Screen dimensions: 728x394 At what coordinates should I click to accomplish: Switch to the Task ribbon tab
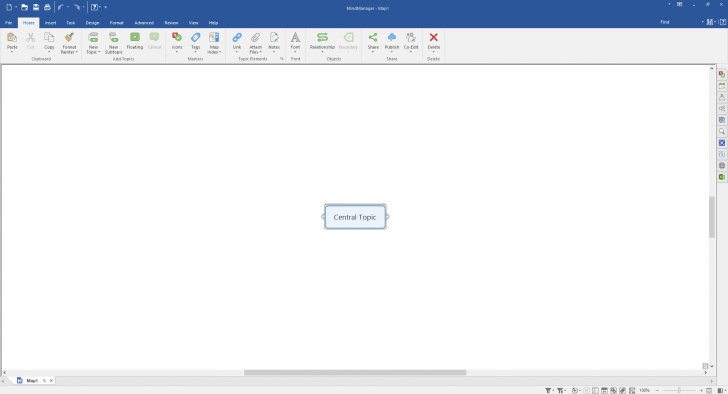click(x=71, y=23)
